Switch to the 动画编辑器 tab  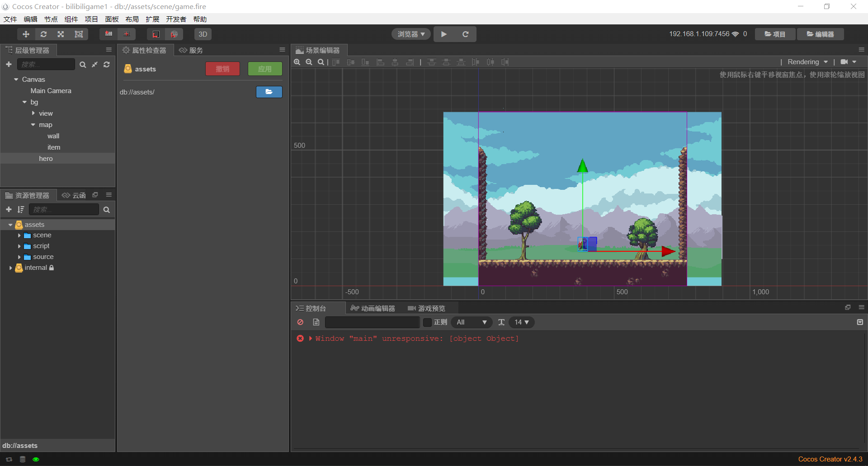click(x=373, y=308)
